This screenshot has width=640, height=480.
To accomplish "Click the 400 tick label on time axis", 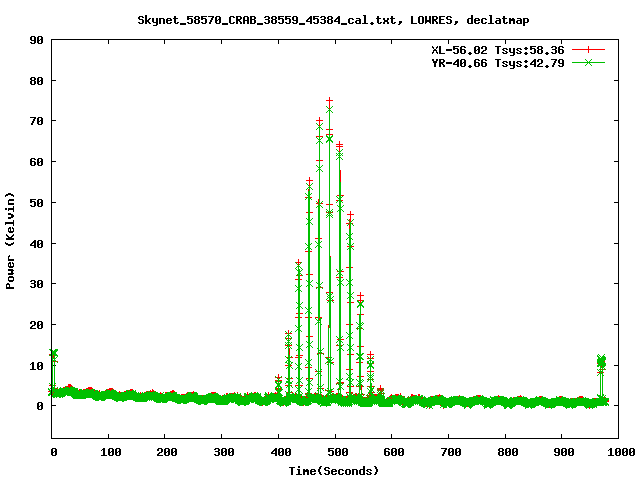I will click(x=281, y=452).
